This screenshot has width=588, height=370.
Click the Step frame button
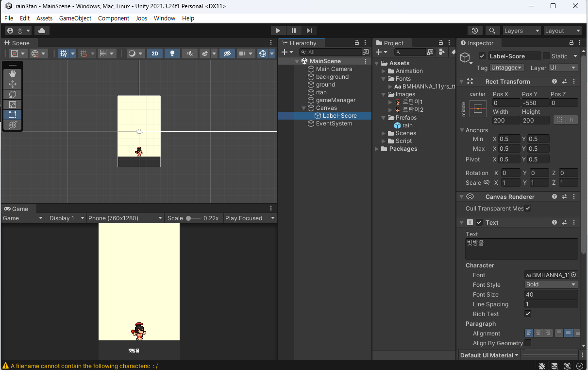coord(309,31)
